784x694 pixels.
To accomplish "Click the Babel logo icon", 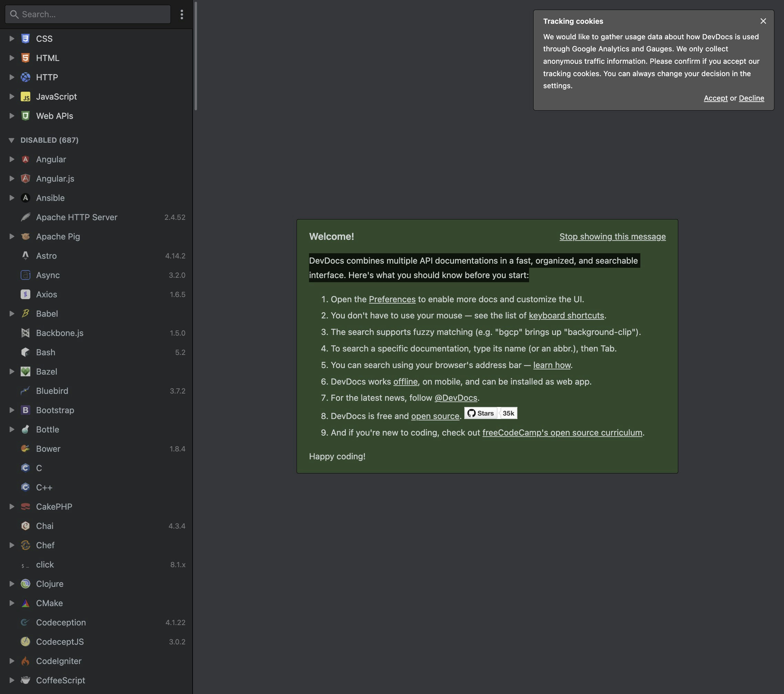I will pos(25,314).
